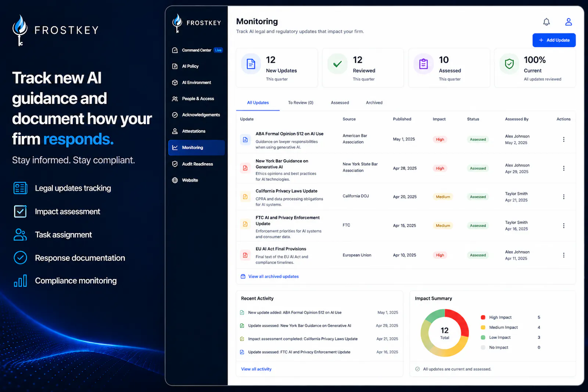Viewport: 588px width, 392px height.
Task: Open Website from sidebar
Action: point(190,180)
